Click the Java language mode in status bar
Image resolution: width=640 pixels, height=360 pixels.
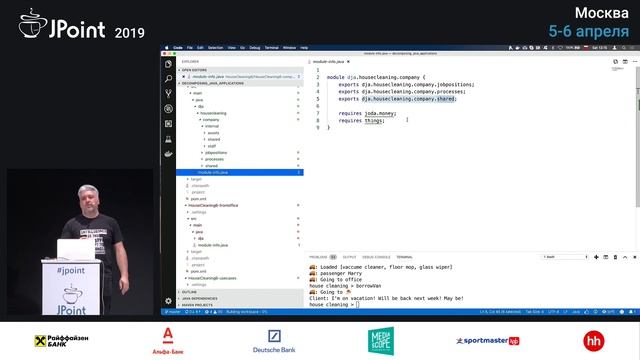tap(576, 312)
